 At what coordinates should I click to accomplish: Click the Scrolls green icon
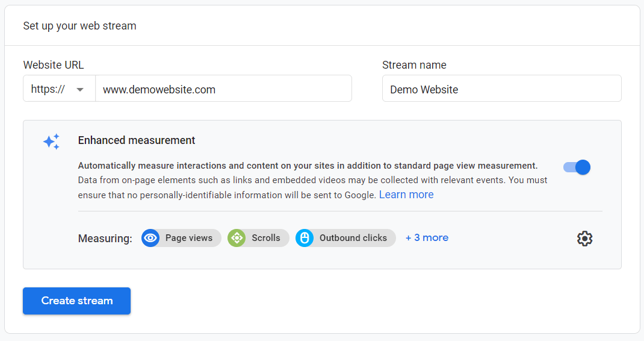point(237,238)
